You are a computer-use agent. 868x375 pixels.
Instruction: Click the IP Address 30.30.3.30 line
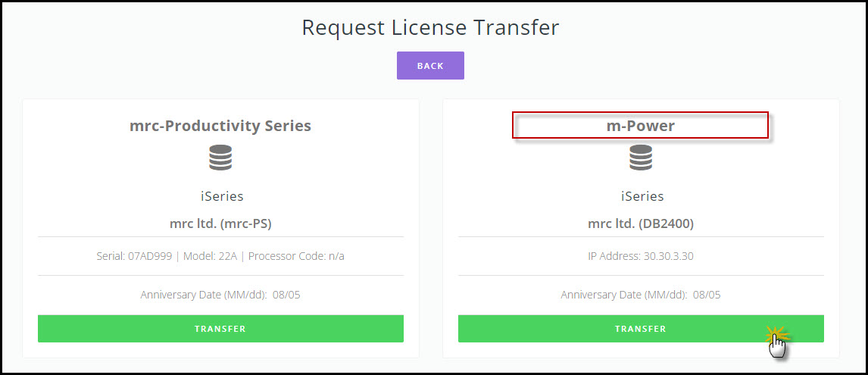[641, 256]
